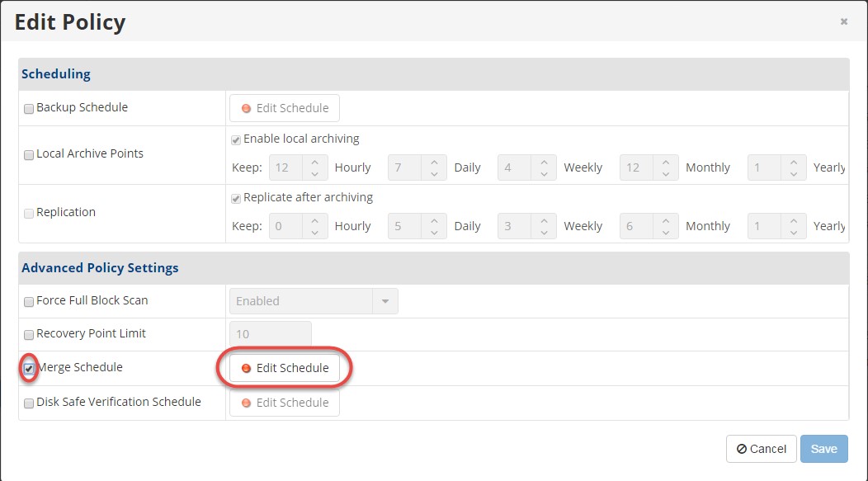Enable the Local Archive Points checkbox
The image size is (868, 481).
29,156
